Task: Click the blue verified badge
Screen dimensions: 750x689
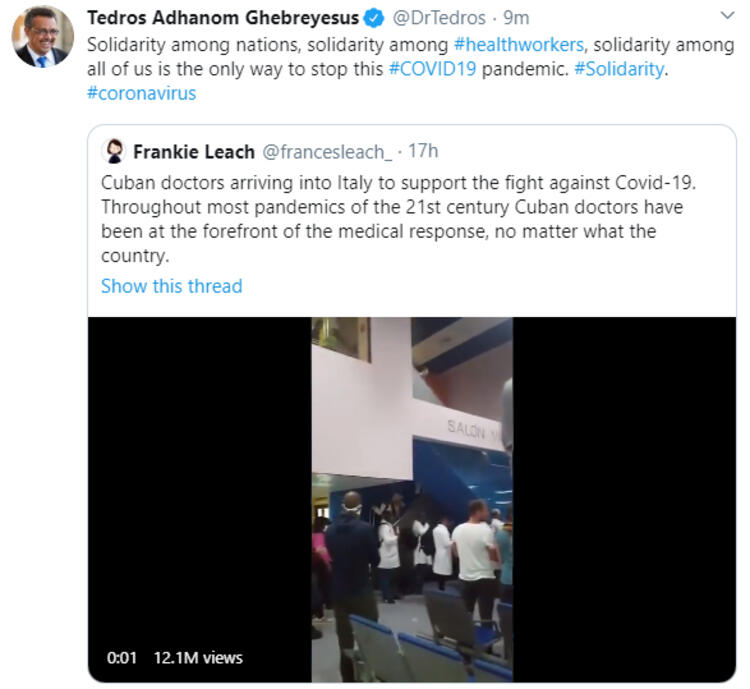Action: click(374, 19)
